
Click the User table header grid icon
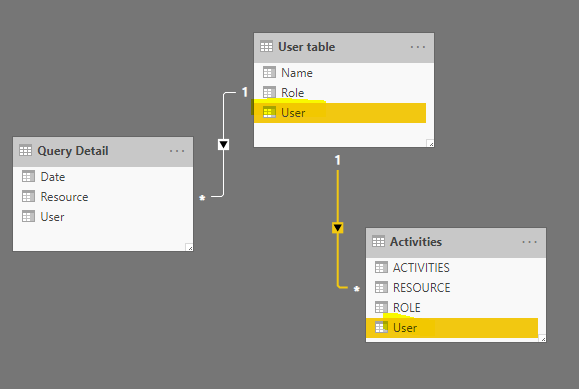coord(266,47)
